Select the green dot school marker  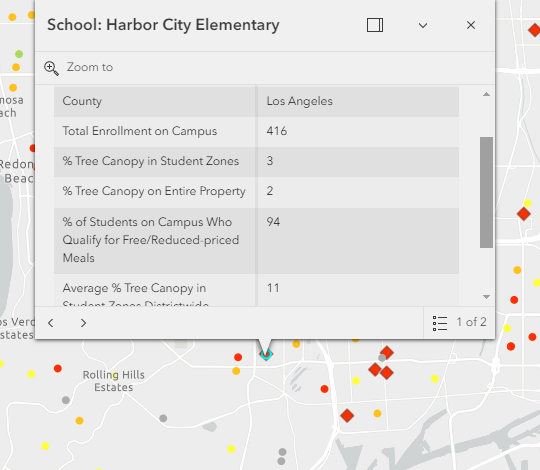tap(19, 54)
